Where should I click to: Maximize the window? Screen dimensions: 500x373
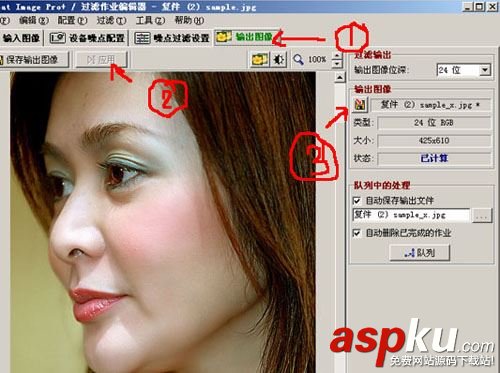[480, 6]
